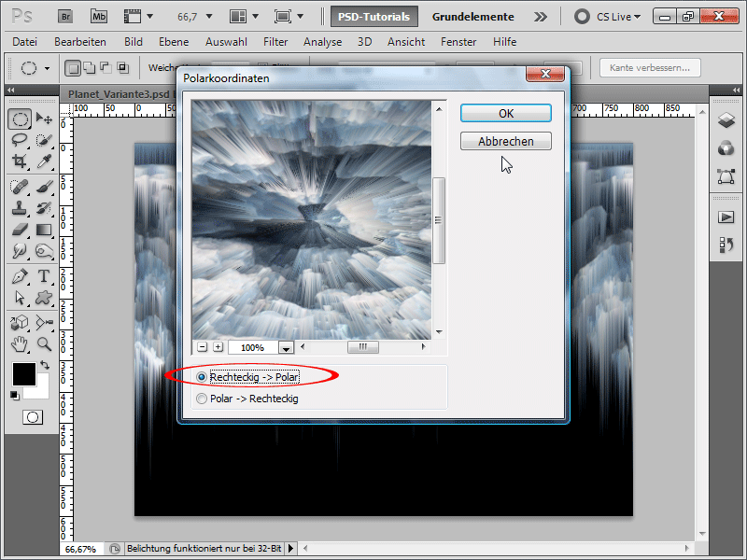Choose Intersect with Selection mode
747x560 pixels.
[123, 68]
